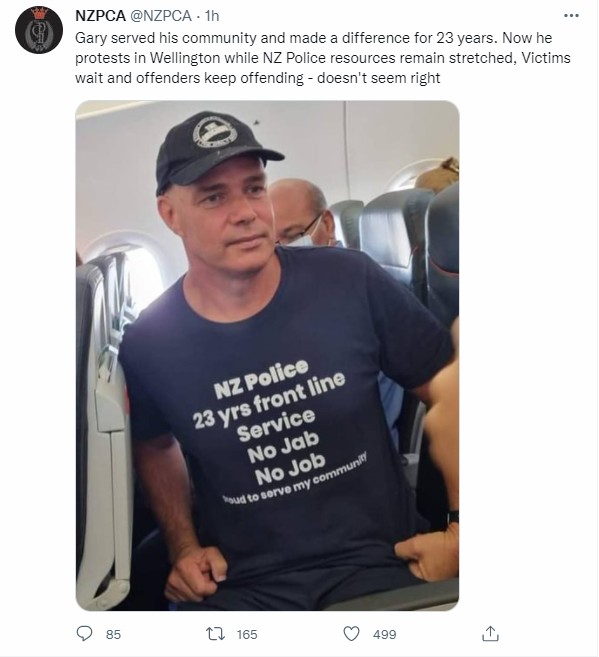
Task: Click the 165 retweets count
Action: pos(247,634)
